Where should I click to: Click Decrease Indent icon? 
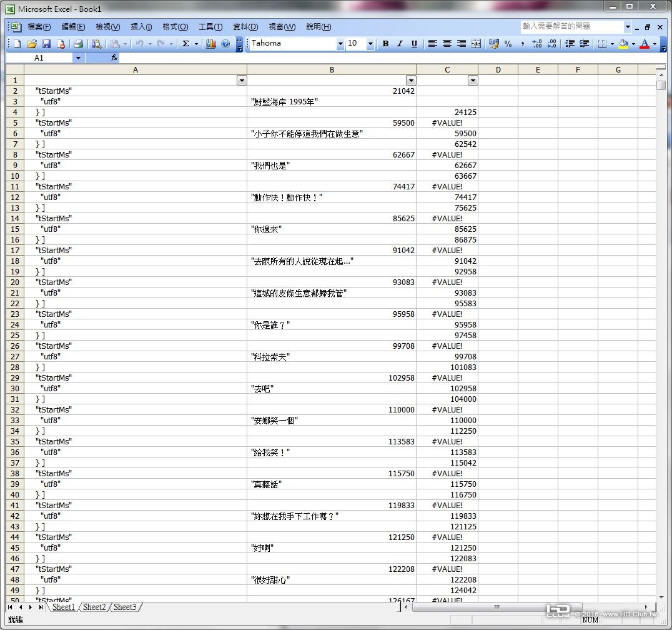click(570, 44)
